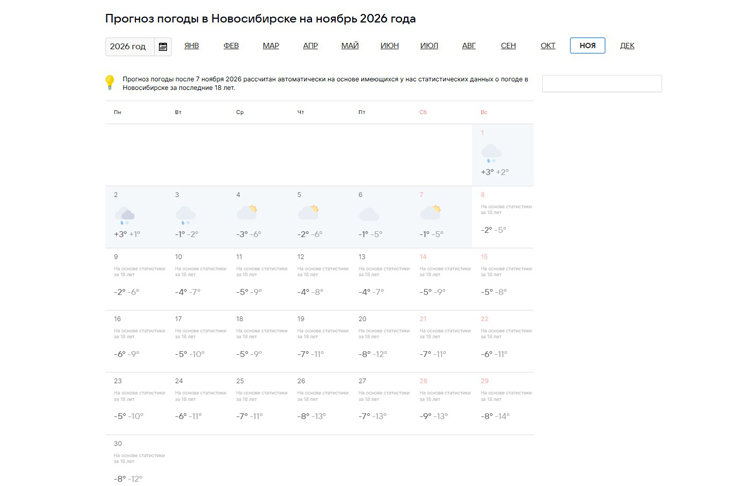Click temperature -7° -11° on November 19

[311, 354]
